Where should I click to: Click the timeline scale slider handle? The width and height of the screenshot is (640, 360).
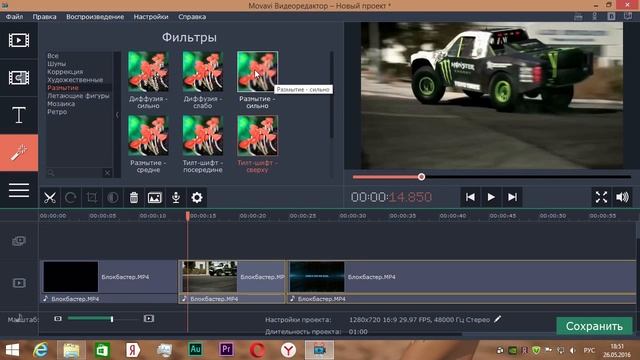(x=112, y=319)
